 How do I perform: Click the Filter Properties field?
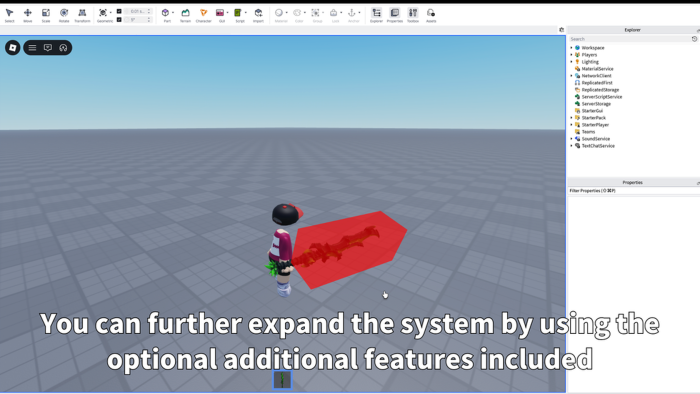pyautogui.click(x=633, y=191)
